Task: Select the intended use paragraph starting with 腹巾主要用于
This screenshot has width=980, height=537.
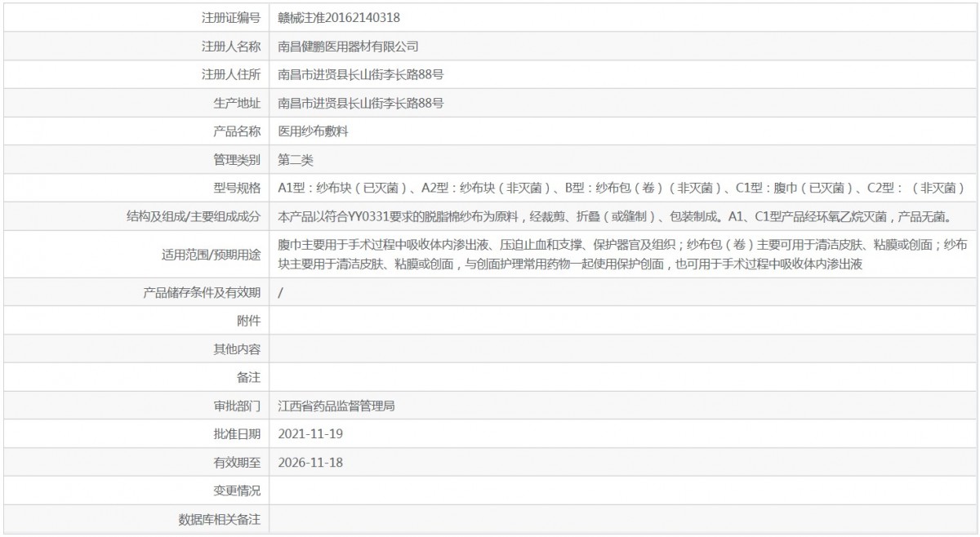Action: point(624,254)
